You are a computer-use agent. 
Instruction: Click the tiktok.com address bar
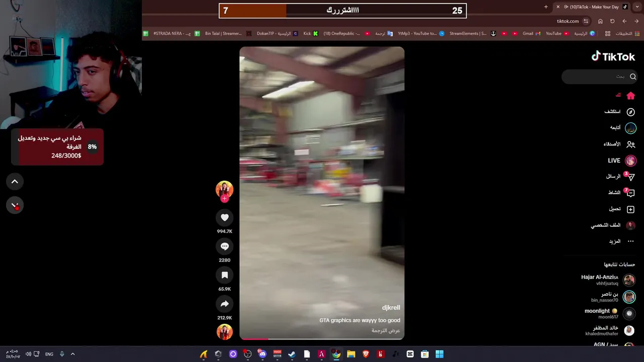point(568,21)
